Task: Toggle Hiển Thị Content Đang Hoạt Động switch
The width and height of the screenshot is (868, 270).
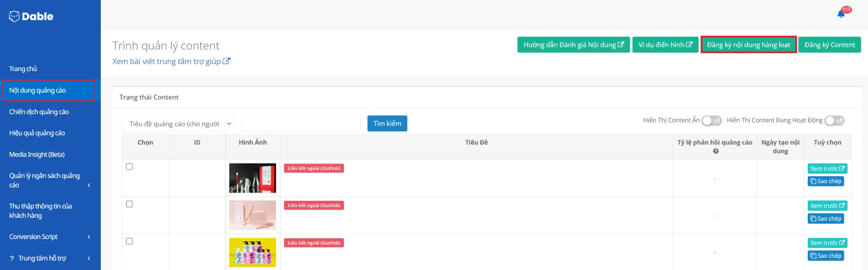Action: (x=835, y=121)
